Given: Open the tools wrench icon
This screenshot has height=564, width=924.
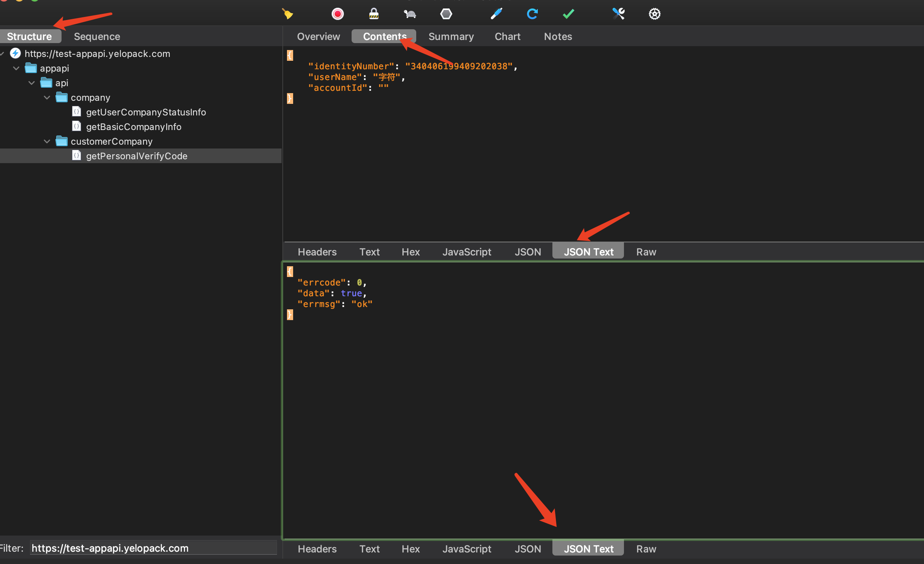Looking at the screenshot, I should [618, 14].
